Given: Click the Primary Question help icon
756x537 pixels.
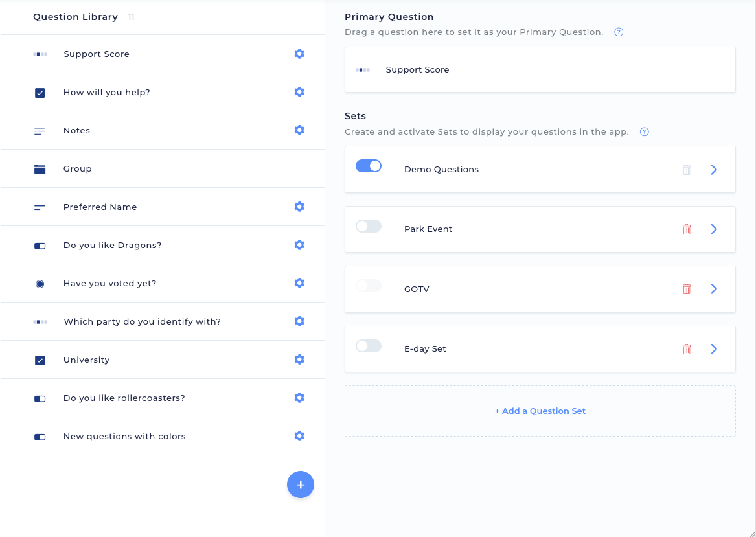Looking at the screenshot, I should click(618, 32).
